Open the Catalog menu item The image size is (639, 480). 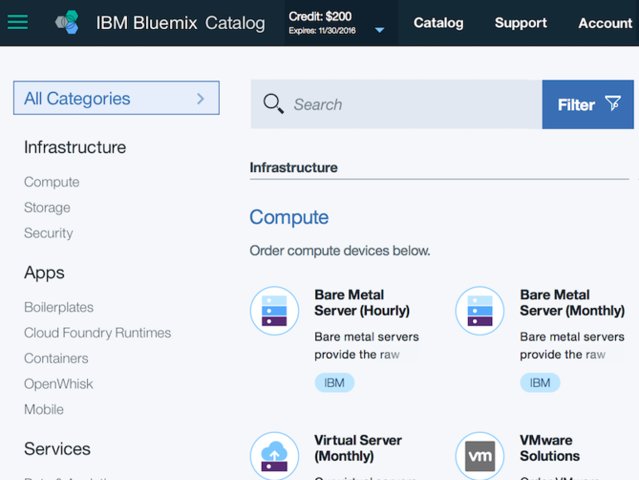(438, 23)
